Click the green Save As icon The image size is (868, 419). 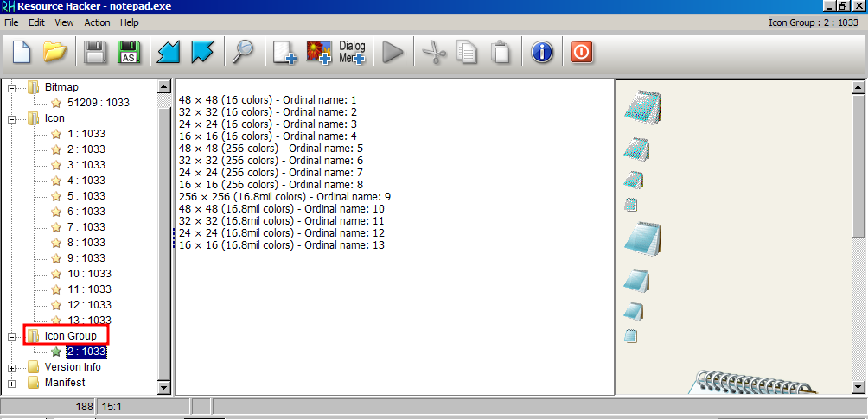129,53
